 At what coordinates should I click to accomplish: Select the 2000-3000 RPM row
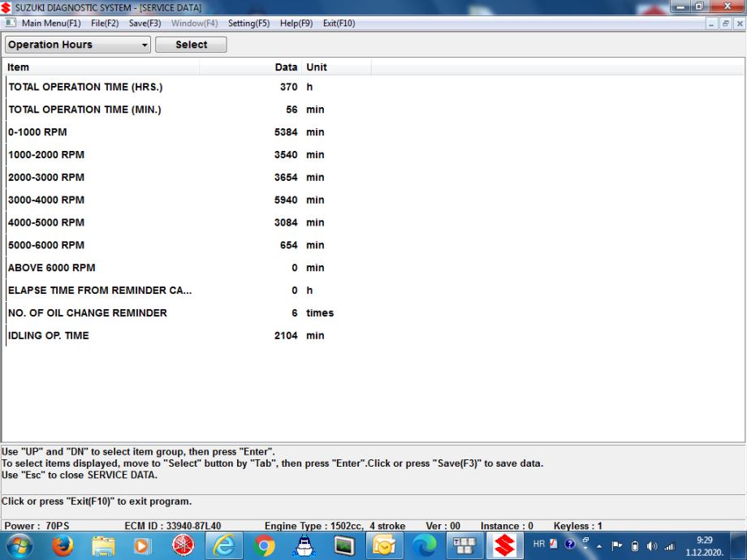(x=188, y=178)
